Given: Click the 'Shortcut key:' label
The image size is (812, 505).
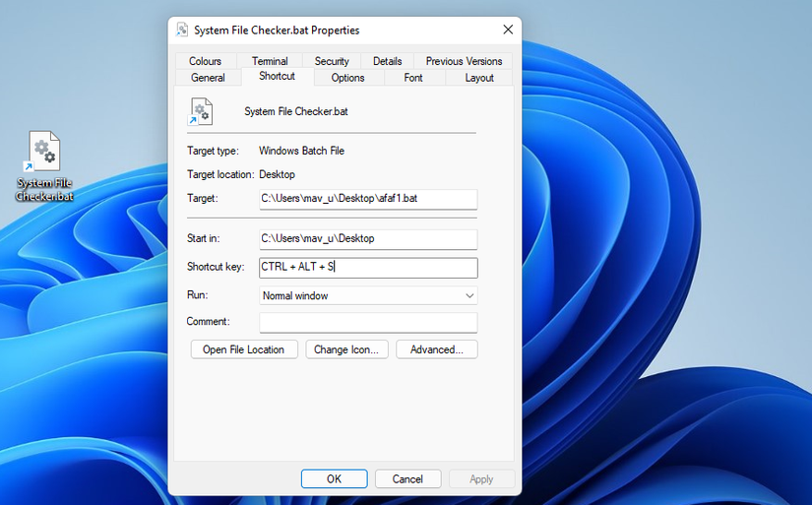Looking at the screenshot, I should click(x=216, y=267).
